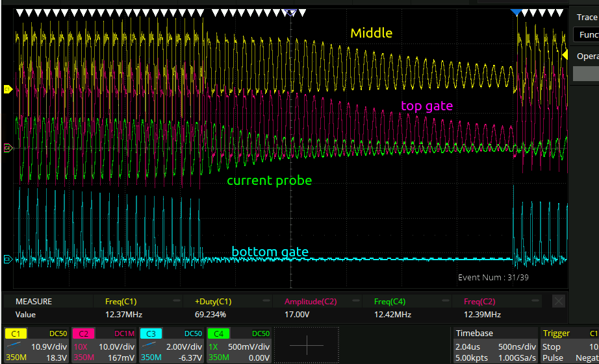Click the cyan C3 ground level marker
Screen dimensions: 599x364
(8, 260)
